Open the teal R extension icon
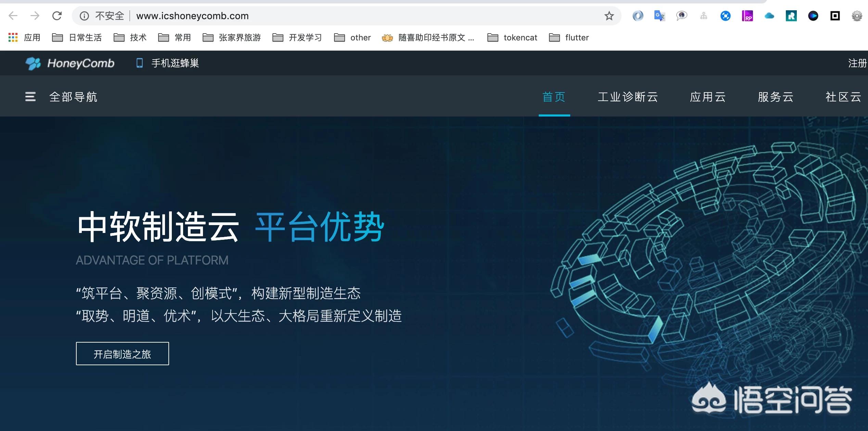 [x=791, y=16]
